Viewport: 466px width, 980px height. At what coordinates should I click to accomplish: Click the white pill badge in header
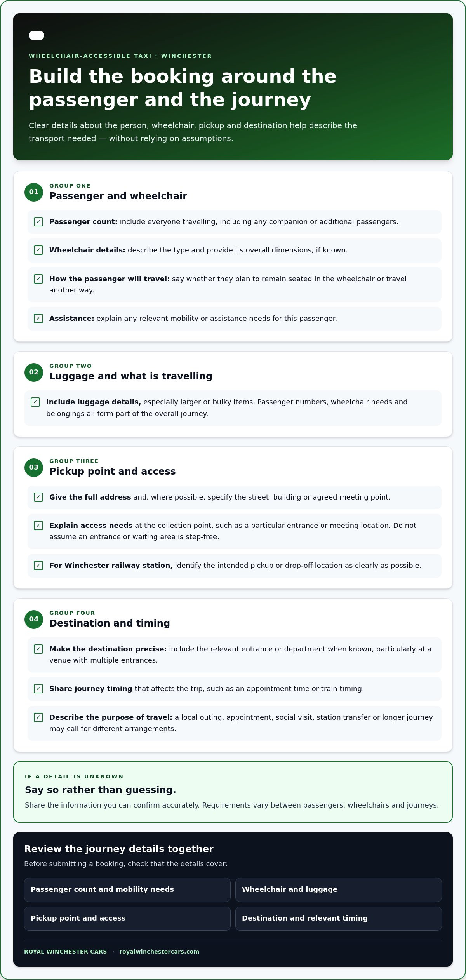point(37,35)
